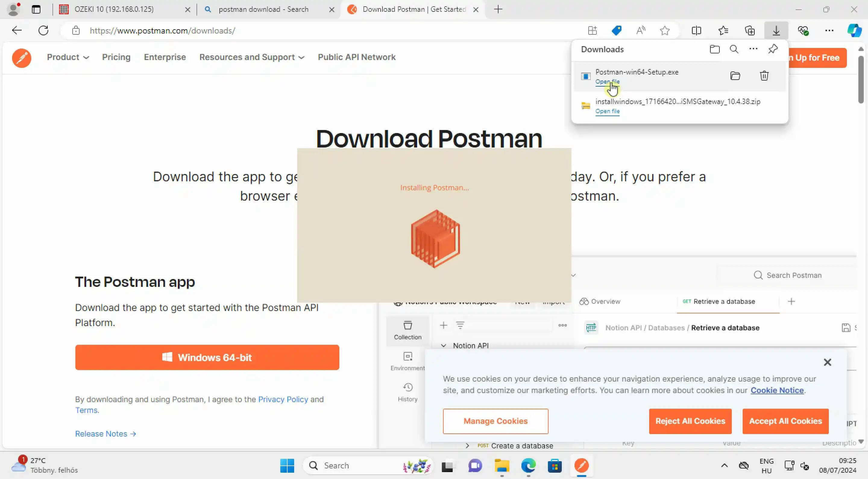Close the postman download Search tab

332,10
